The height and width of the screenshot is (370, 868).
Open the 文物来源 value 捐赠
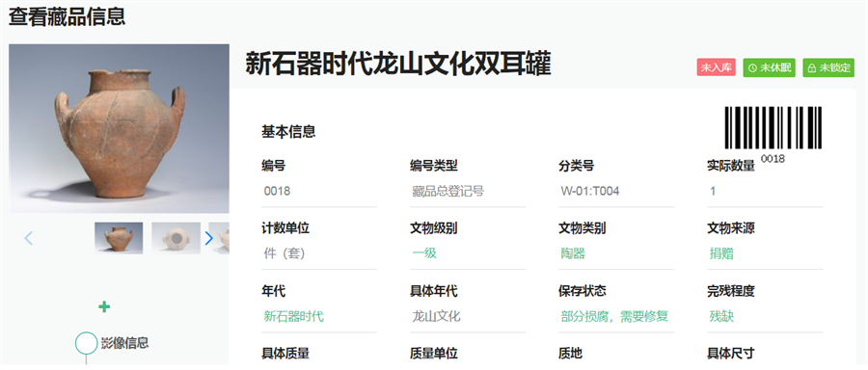pos(721,253)
